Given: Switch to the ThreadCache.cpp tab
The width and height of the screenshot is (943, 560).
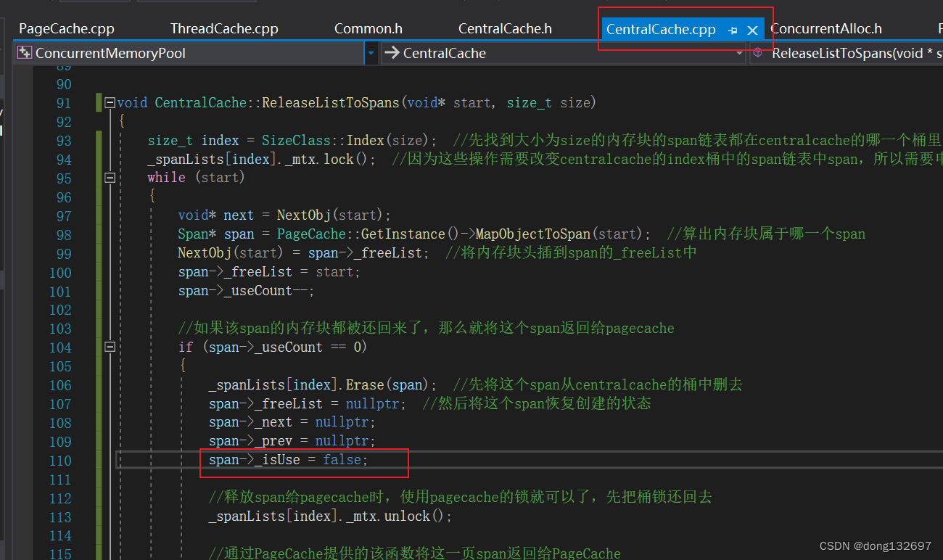Looking at the screenshot, I should tap(224, 29).
